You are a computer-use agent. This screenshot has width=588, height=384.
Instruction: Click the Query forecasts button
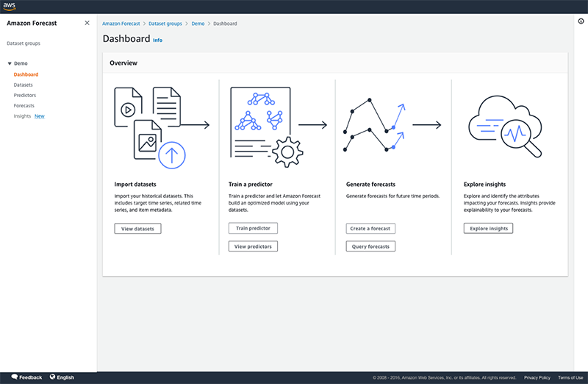pyautogui.click(x=370, y=246)
